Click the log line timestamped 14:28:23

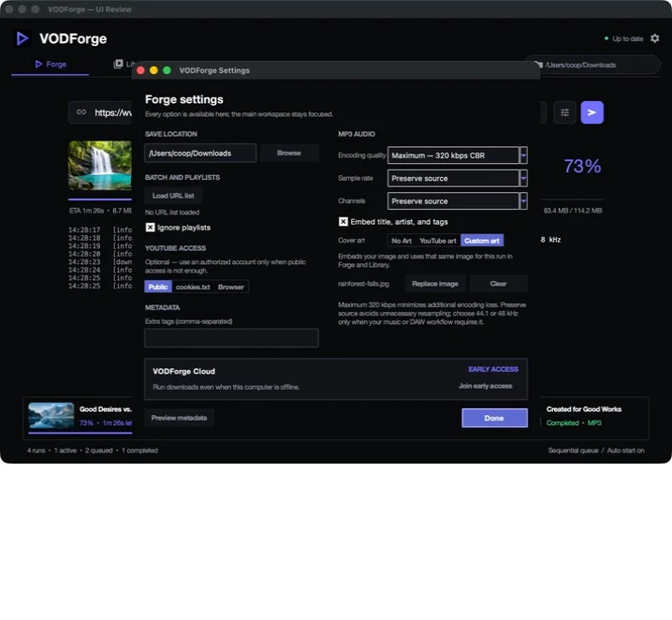click(x=100, y=262)
